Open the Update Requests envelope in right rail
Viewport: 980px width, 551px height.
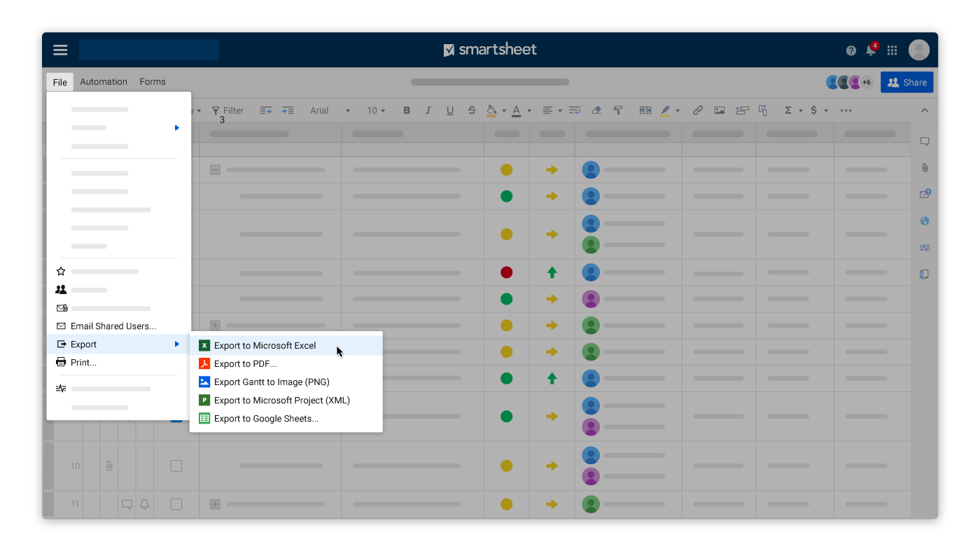[925, 194]
